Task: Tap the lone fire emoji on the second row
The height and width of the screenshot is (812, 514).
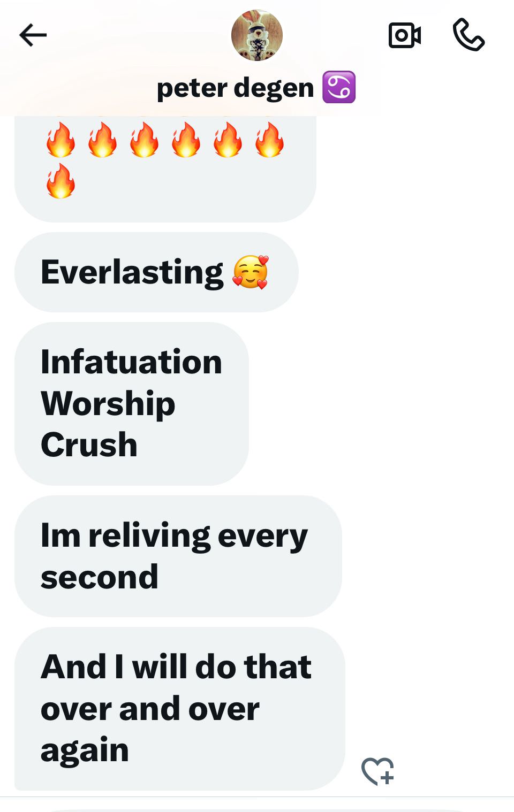Action: 61,181
